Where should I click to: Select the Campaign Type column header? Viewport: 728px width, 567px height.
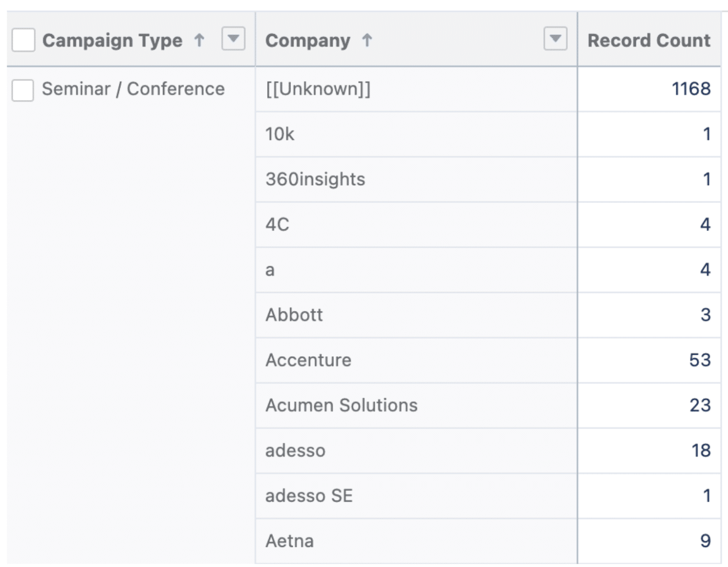[x=113, y=40]
